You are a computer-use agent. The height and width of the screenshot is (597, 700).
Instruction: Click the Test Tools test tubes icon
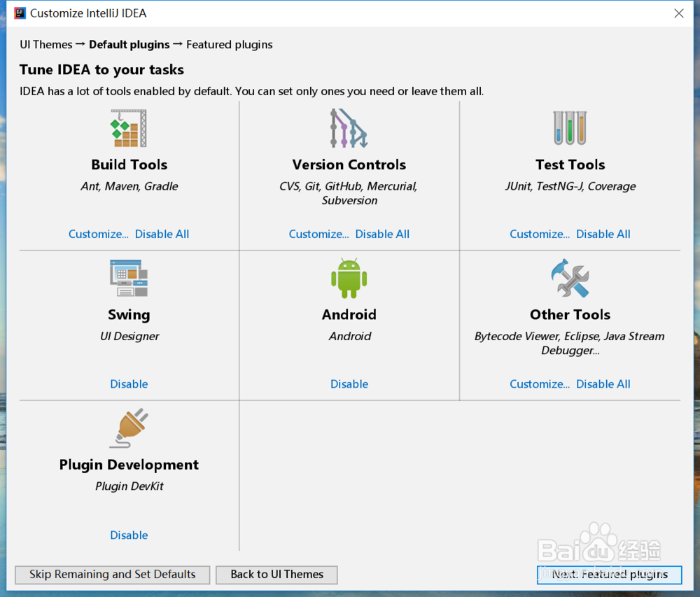(x=570, y=128)
